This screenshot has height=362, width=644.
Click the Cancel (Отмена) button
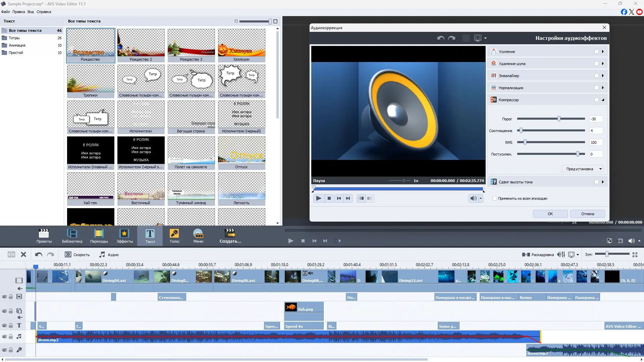(587, 214)
